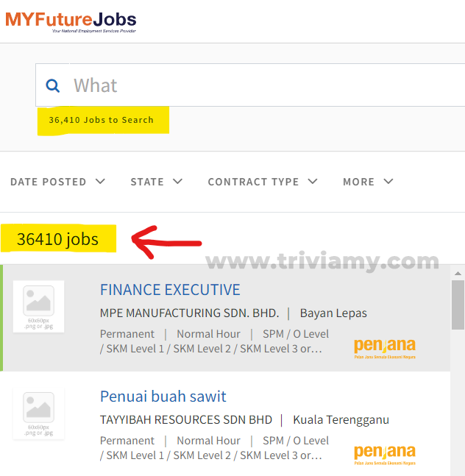
Task: Click Penjana logo on Penuai buah sawit listing
Action: coord(385,455)
